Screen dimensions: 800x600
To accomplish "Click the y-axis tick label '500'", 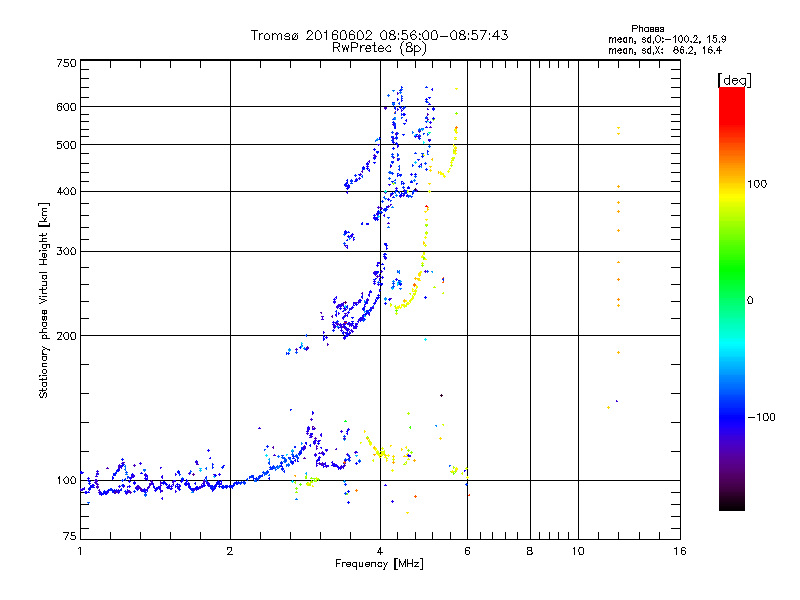I will click(67, 145).
